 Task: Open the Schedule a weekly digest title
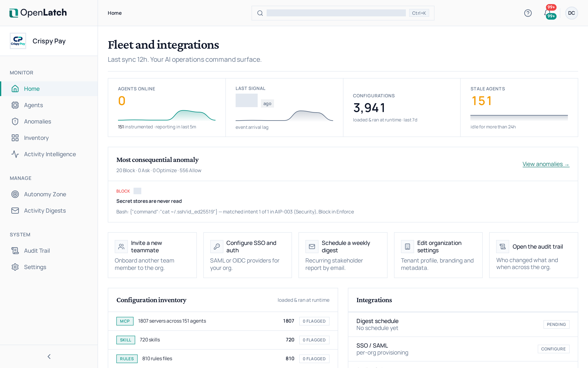(346, 246)
